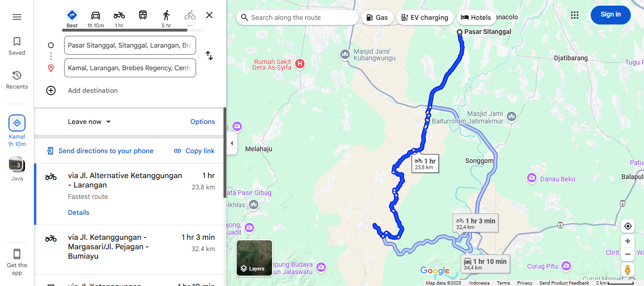644x286 pixels.
Task: Click the Sign in button
Action: click(x=611, y=15)
